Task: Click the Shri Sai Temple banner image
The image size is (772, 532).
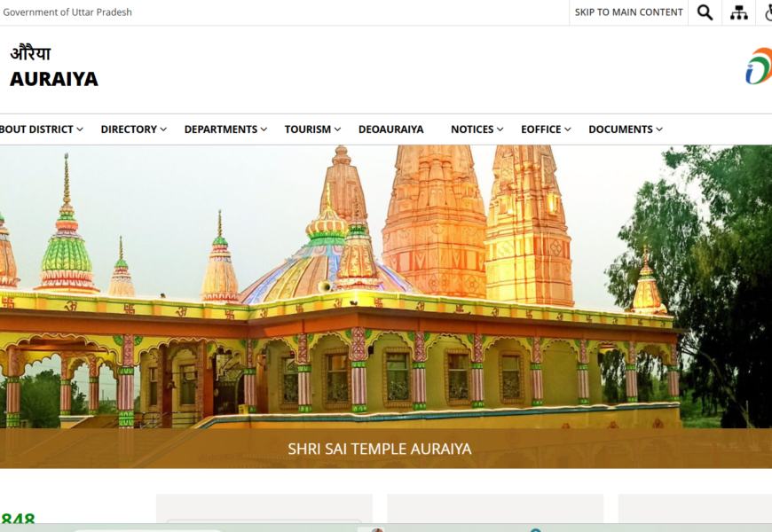Action: coord(386,284)
